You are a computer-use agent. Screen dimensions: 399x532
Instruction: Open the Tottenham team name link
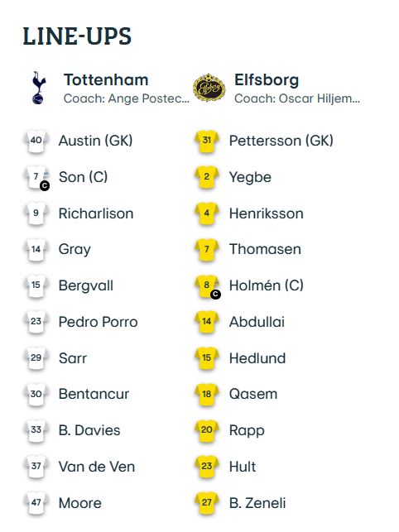[x=106, y=80]
